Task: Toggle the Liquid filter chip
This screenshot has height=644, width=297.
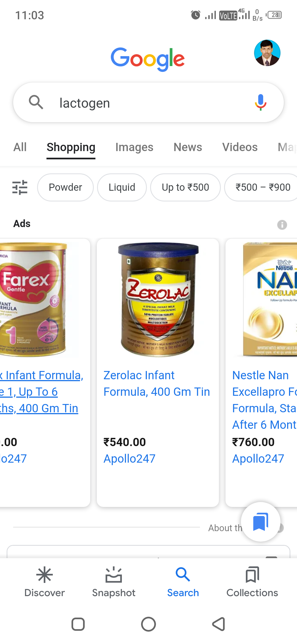Action: pyautogui.click(x=122, y=187)
